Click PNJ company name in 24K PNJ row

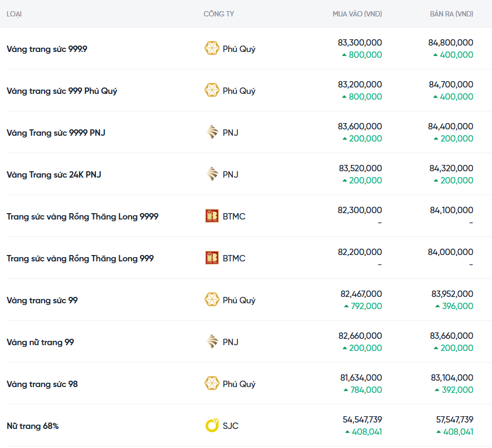click(x=231, y=174)
